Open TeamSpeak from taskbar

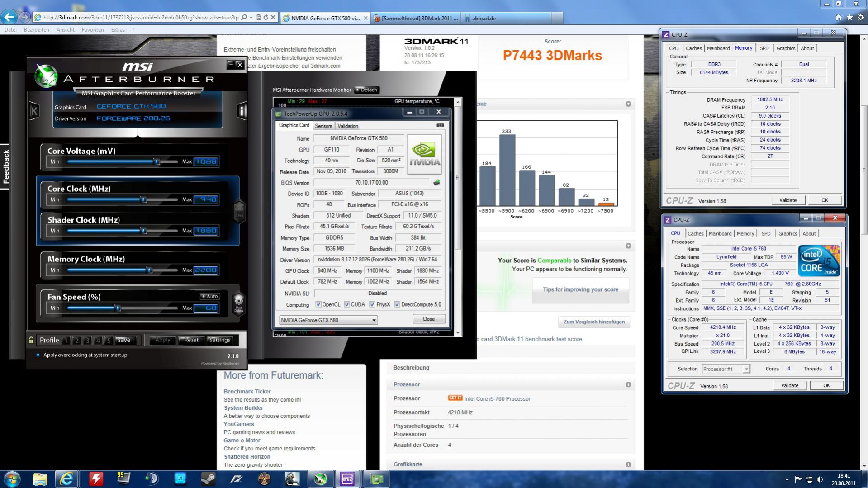tap(152, 479)
